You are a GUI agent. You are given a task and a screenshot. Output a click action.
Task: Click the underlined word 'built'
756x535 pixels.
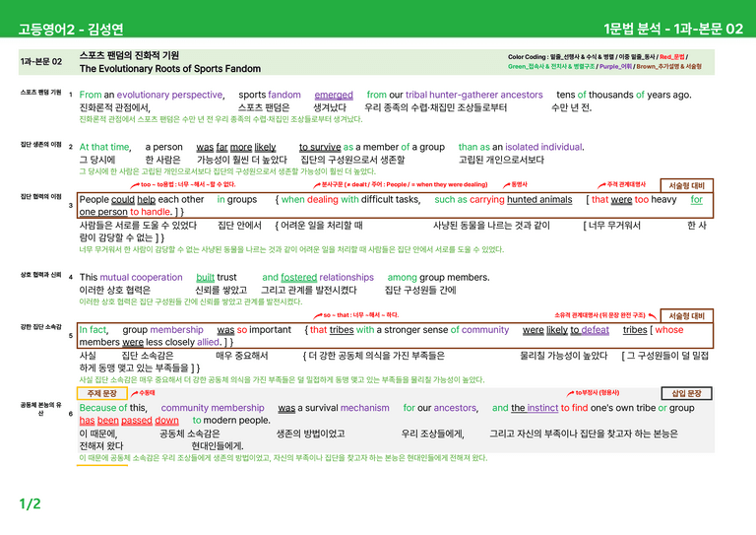pos(205,278)
